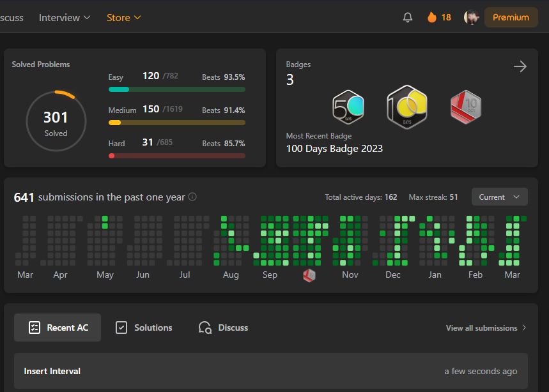This screenshot has width=549, height=392.
Task: Click the Nov month label
Action: coord(350,275)
